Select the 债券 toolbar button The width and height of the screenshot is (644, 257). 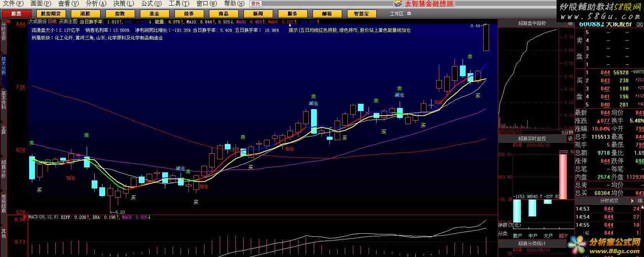coord(189,14)
